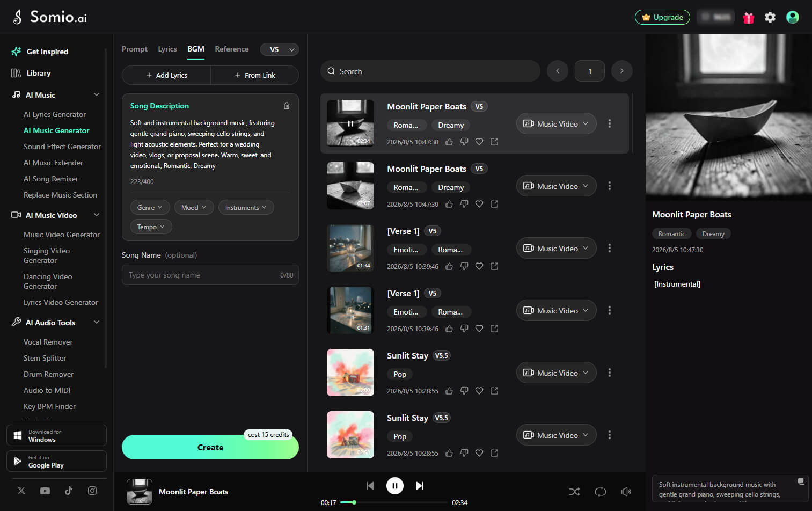Switch to the Prompt tab
This screenshot has width=812, height=511.
click(x=134, y=49)
